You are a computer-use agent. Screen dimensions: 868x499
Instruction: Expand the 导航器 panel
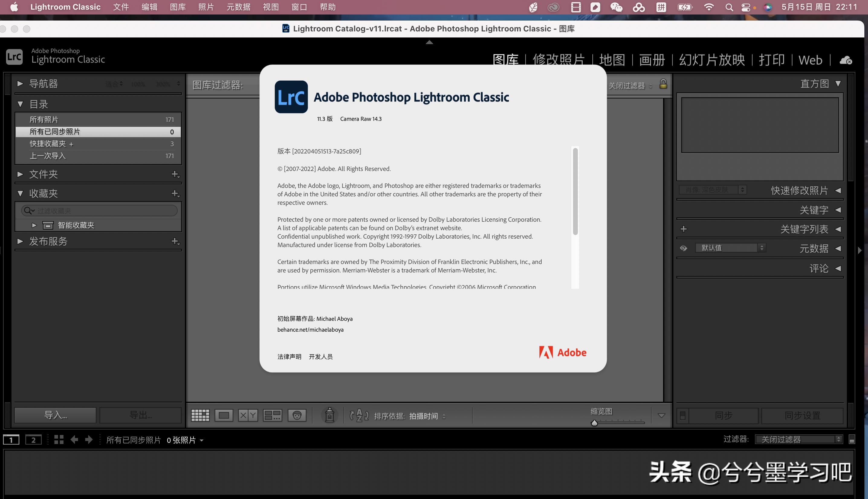[x=20, y=84]
